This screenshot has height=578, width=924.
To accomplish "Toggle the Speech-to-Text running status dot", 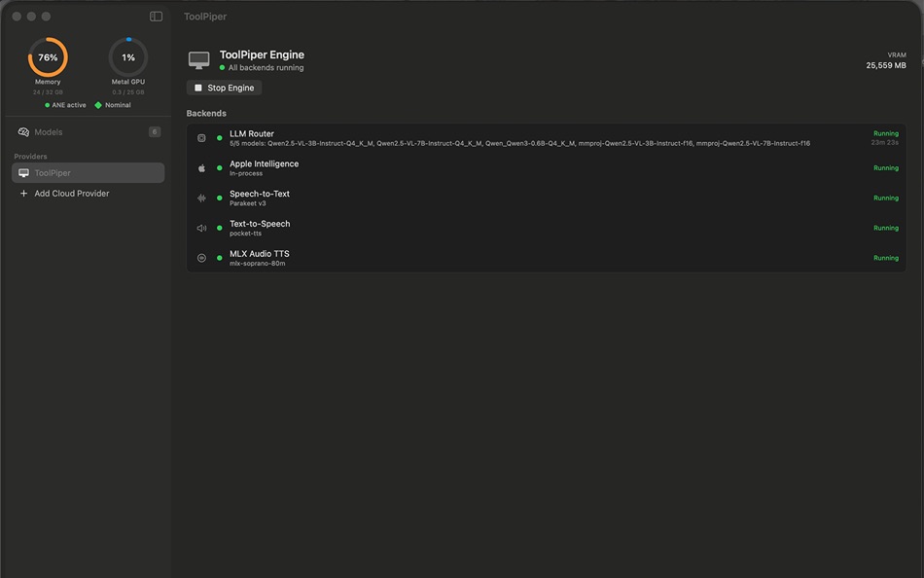I will 221,198.
